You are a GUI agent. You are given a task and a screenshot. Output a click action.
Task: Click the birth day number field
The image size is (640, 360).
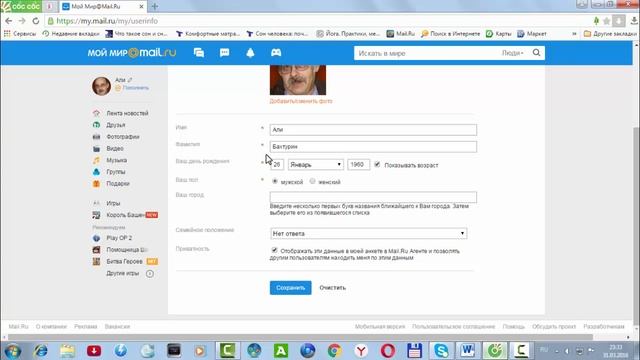277,164
